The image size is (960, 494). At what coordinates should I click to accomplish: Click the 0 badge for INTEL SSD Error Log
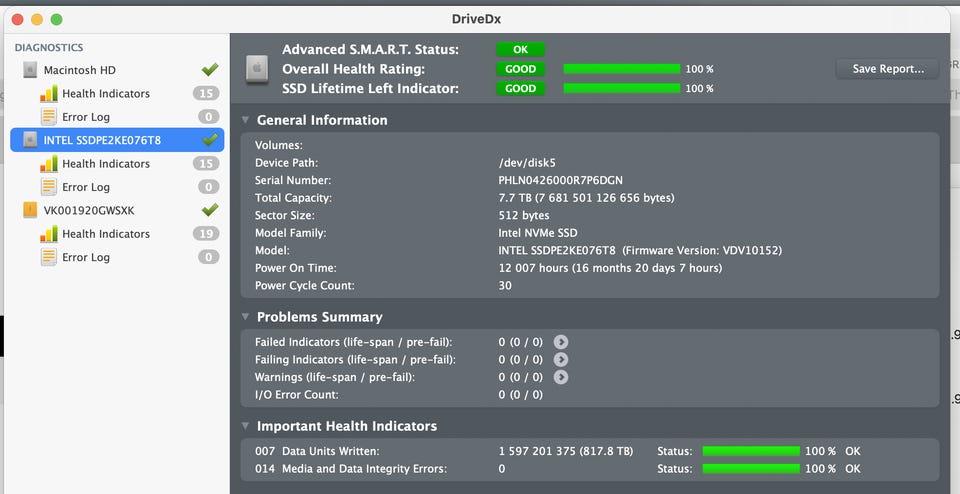click(209, 187)
